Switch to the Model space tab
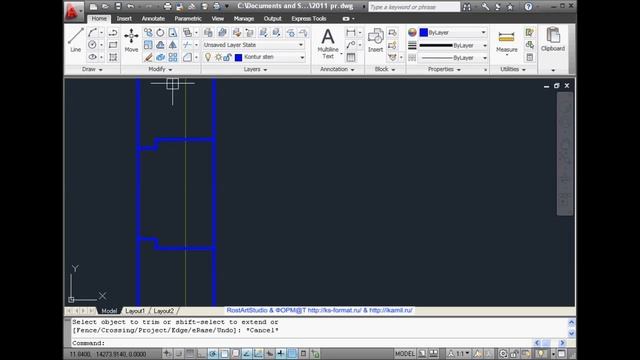The width and height of the screenshot is (640, 360). tap(109, 311)
